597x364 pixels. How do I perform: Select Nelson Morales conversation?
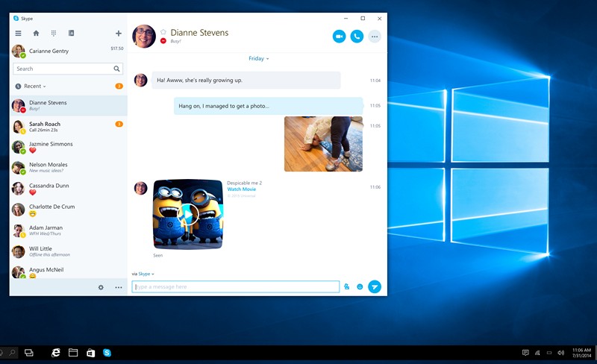(69, 168)
